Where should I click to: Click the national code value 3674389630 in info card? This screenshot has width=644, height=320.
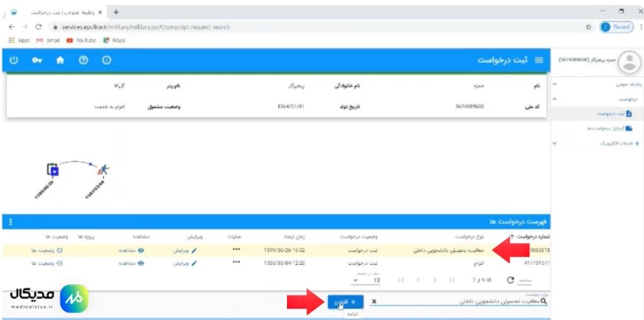tap(470, 107)
